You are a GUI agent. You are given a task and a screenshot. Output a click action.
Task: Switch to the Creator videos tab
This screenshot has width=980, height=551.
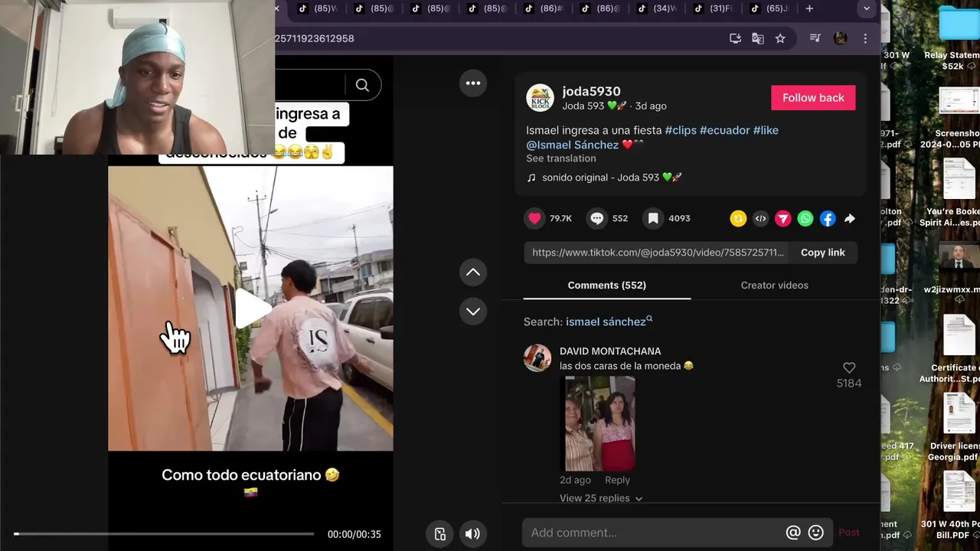click(x=775, y=285)
